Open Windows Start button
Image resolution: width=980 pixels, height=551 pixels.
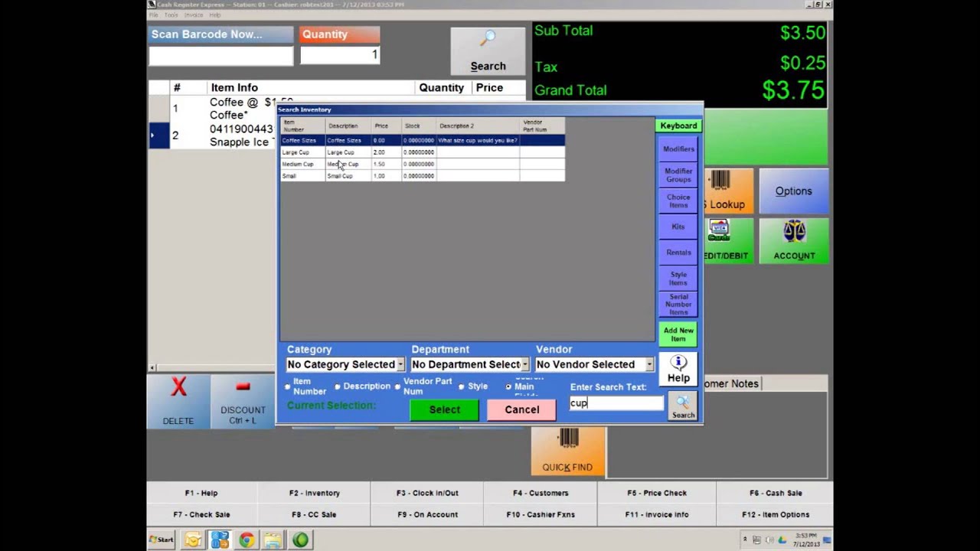coord(162,540)
